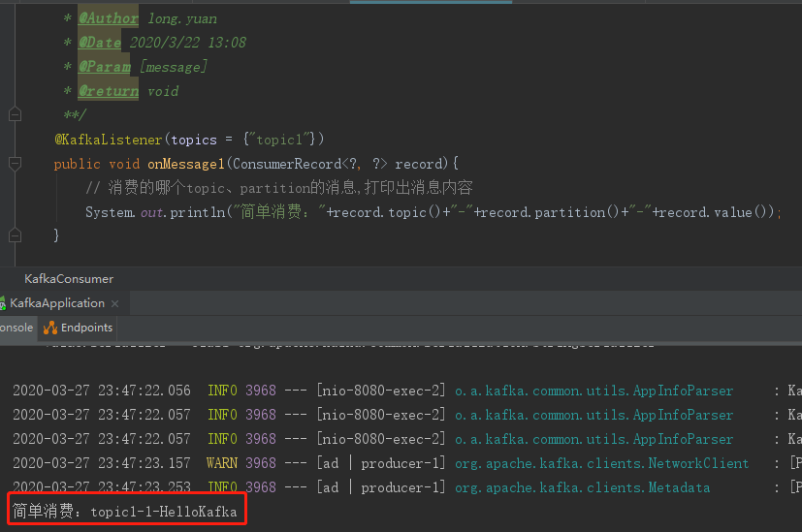The height and width of the screenshot is (532, 802).
Task: Click the closing brace fold marker of onMessage1
Action: (15, 235)
